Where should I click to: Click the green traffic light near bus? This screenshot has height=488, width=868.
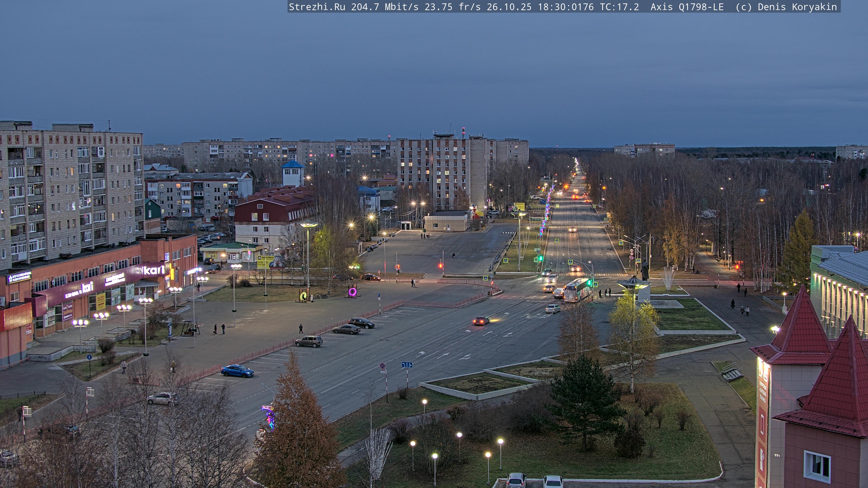(590, 283)
